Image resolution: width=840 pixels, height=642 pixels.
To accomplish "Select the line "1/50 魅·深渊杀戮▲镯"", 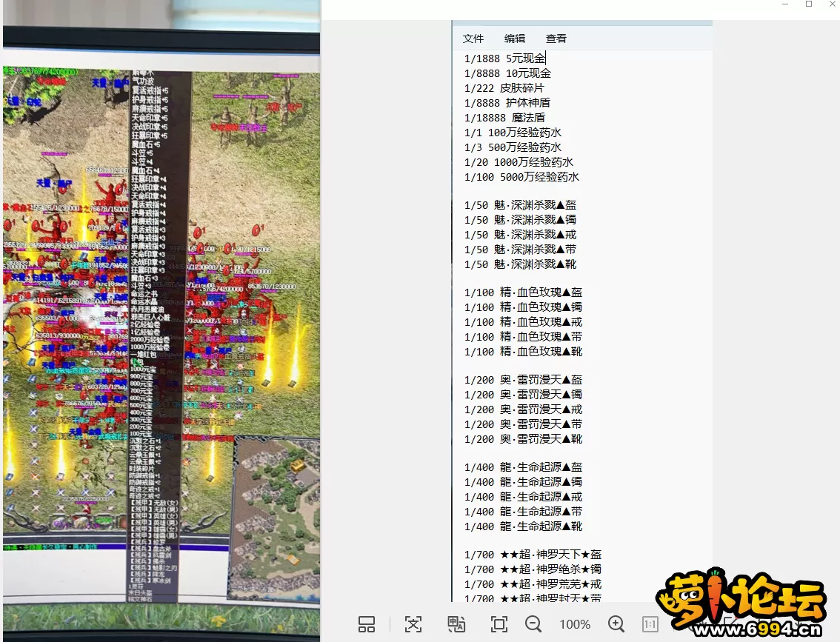I will pos(520,220).
